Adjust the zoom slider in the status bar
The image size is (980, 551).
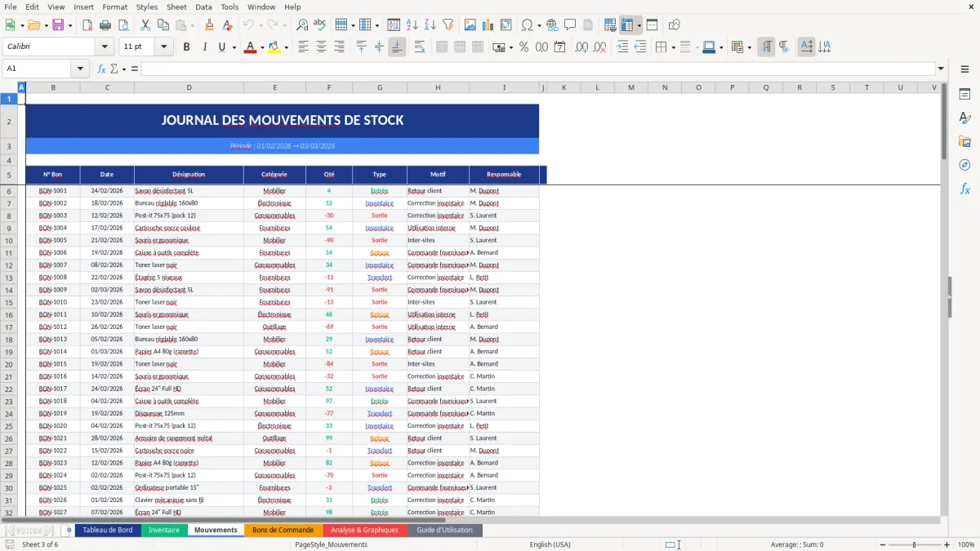pos(912,544)
